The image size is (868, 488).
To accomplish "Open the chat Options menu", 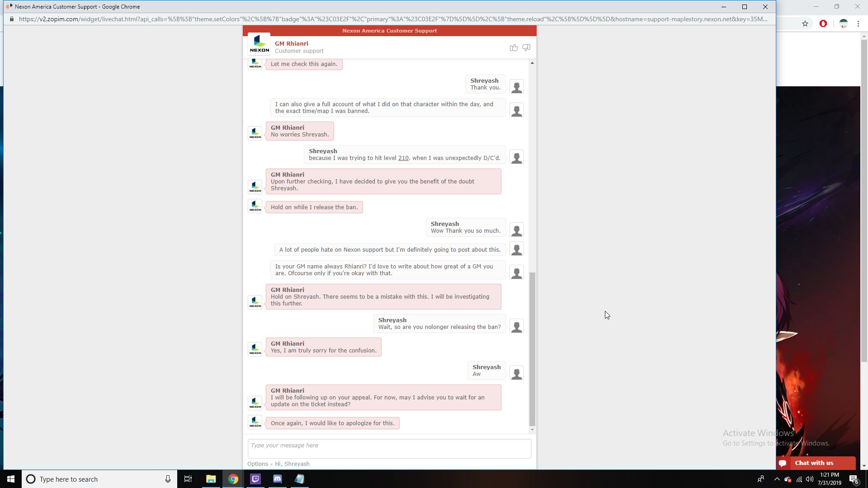I will coord(258,464).
